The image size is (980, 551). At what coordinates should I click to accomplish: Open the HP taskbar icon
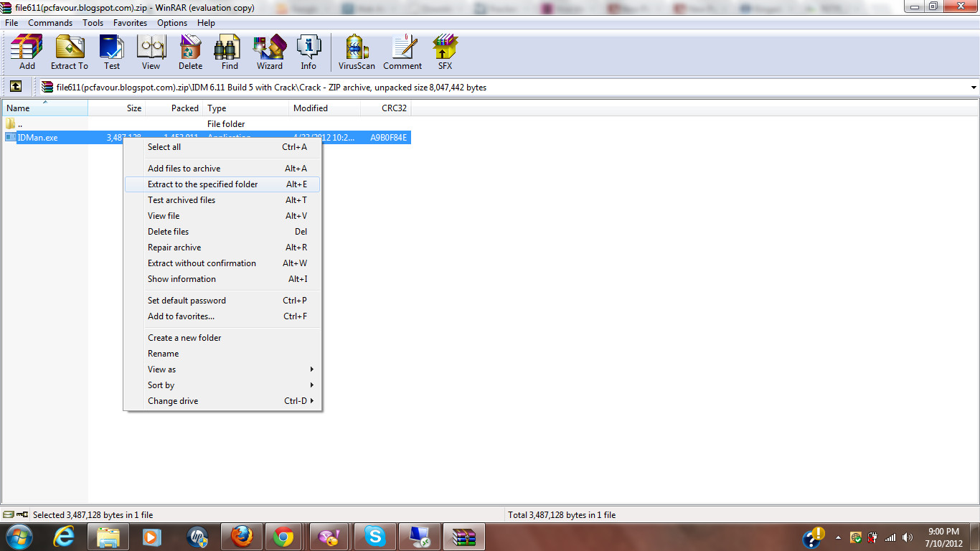click(196, 537)
